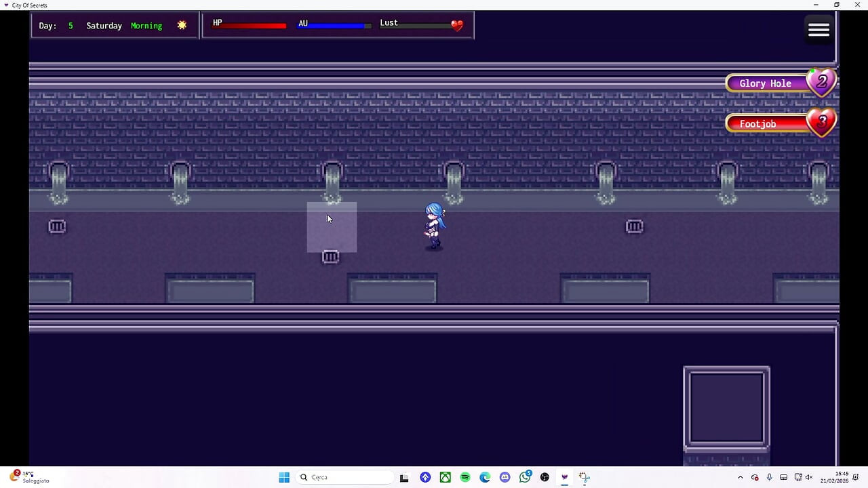
Task: Click the sun time-of-day icon
Action: [182, 25]
